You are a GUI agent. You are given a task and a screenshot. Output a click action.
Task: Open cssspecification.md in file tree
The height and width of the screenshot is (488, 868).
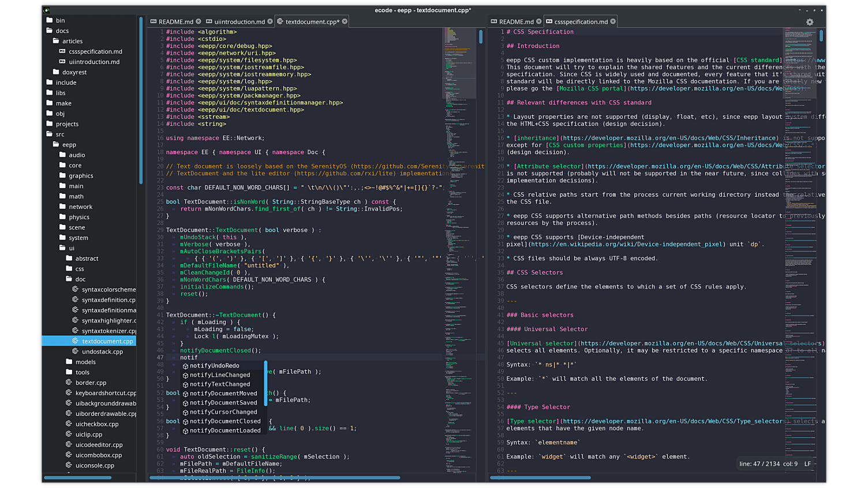click(89, 51)
